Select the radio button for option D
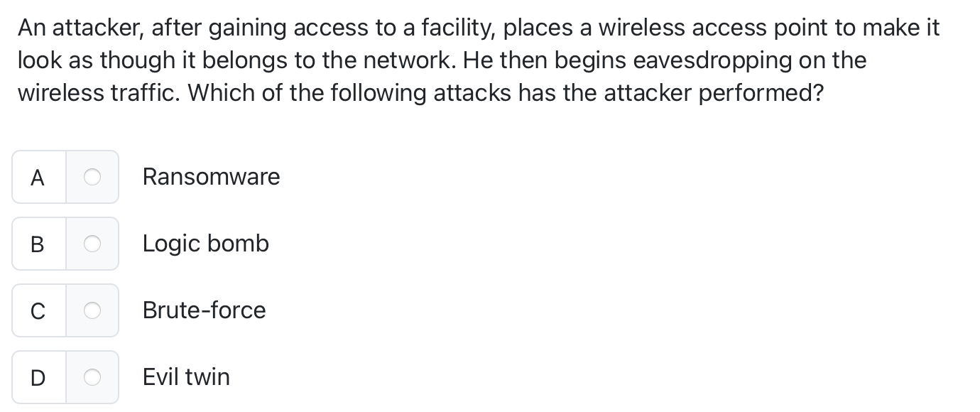The height and width of the screenshot is (412, 980). coord(92,377)
